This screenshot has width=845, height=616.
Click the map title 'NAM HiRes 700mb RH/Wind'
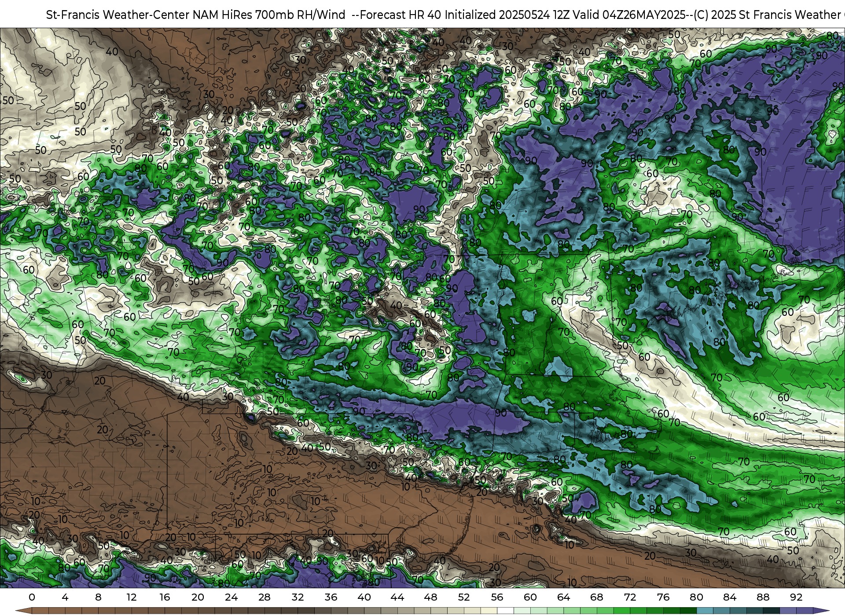pos(268,15)
